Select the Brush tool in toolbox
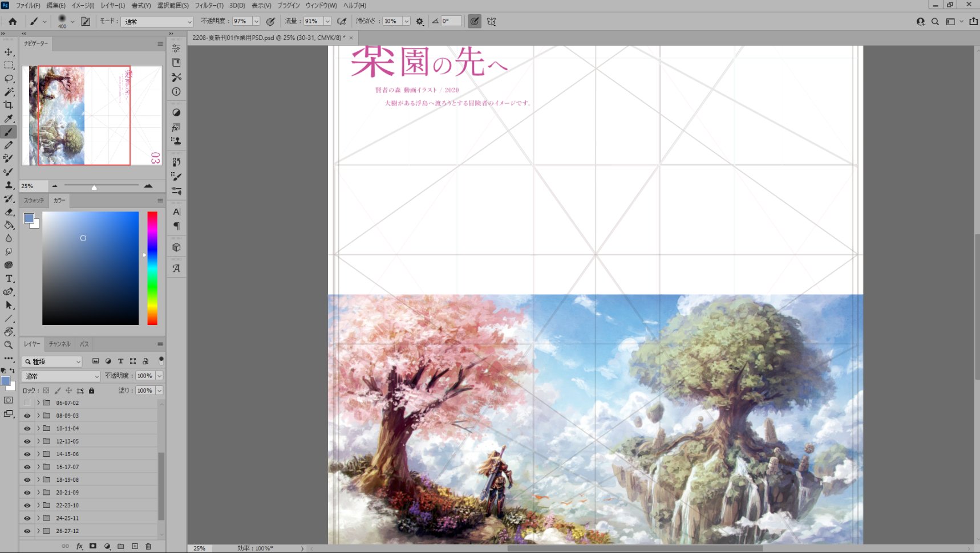980x553 pixels. [9, 132]
